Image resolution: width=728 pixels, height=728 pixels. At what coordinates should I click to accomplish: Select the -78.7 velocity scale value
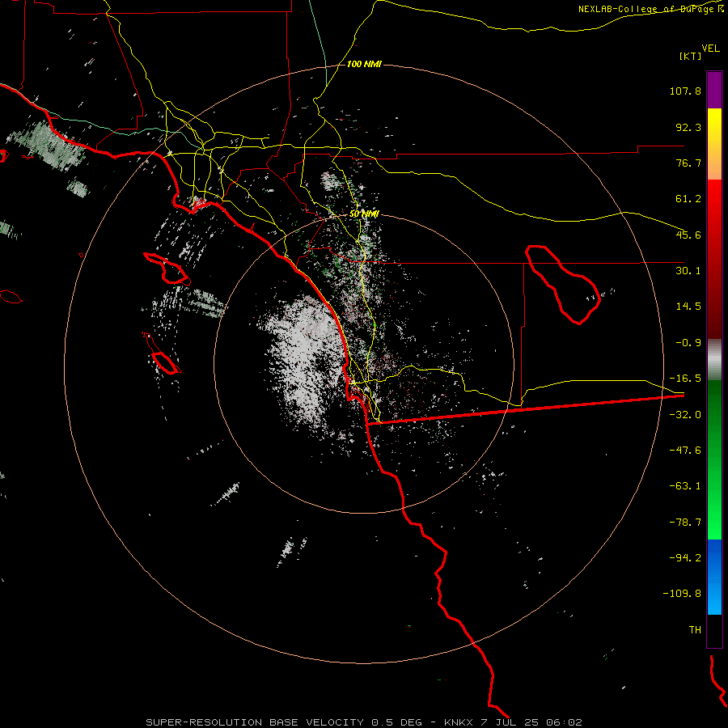point(685,523)
